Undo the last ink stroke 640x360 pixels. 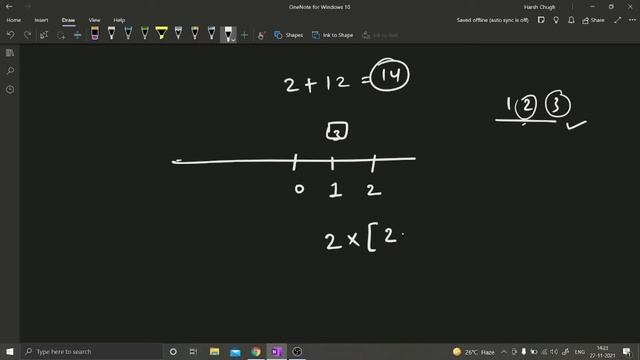pyautogui.click(x=11, y=35)
